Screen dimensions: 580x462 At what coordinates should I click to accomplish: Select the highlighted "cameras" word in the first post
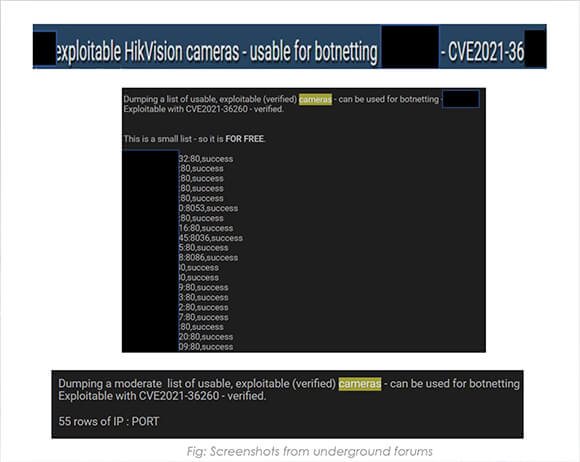coord(315,99)
